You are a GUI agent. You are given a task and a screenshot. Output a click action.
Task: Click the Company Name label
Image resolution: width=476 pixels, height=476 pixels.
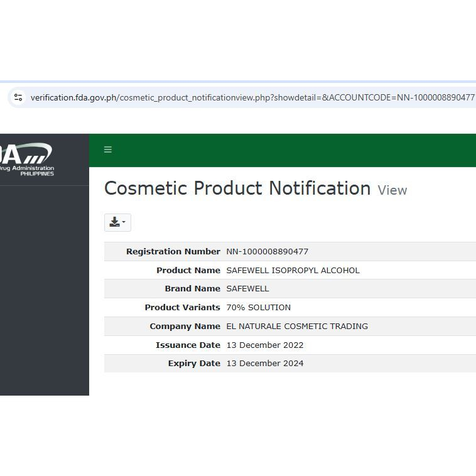(x=185, y=326)
